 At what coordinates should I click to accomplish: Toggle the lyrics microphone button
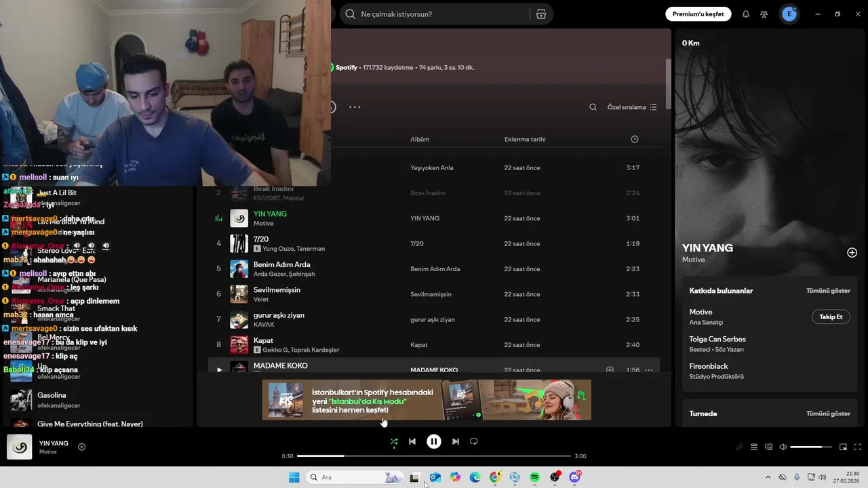point(739,447)
